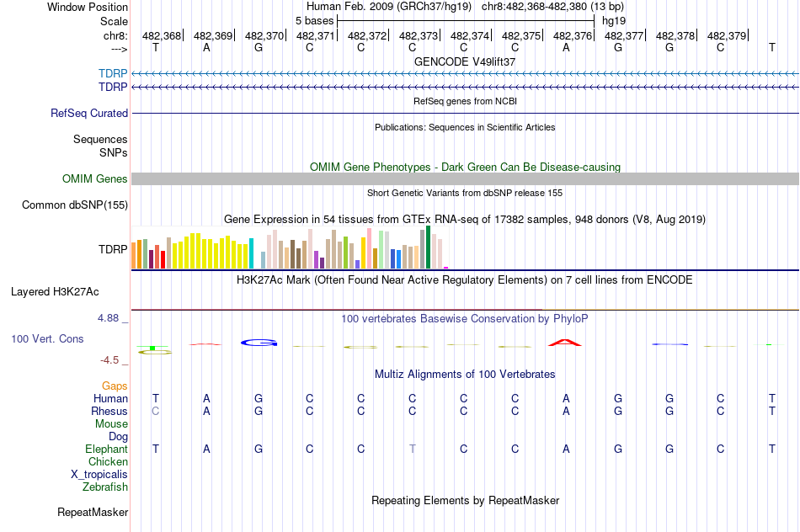Click the Sequences subtrack label

point(100,139)
